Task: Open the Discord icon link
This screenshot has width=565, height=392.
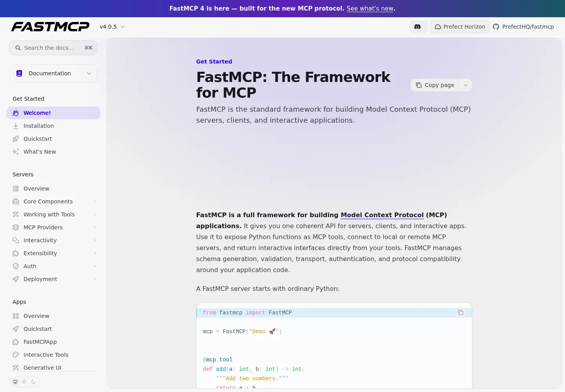Action: (418, 27)
